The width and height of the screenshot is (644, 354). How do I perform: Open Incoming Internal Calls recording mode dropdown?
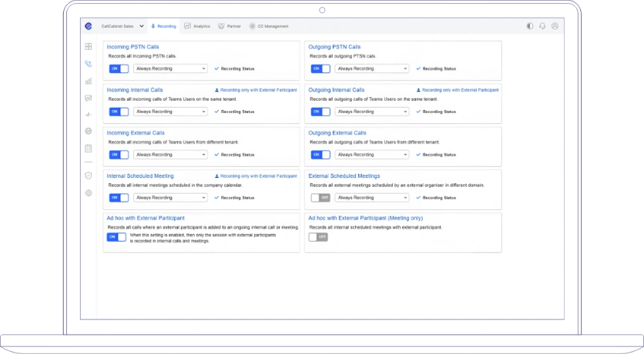170,112
